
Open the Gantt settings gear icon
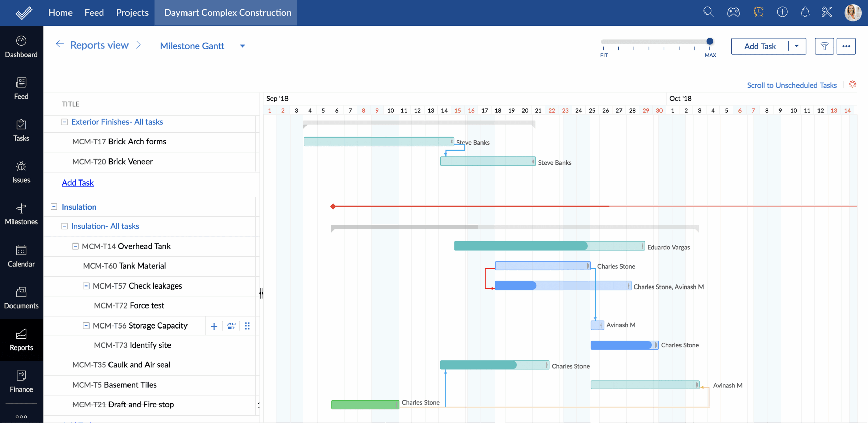click(x=853, y=84)
